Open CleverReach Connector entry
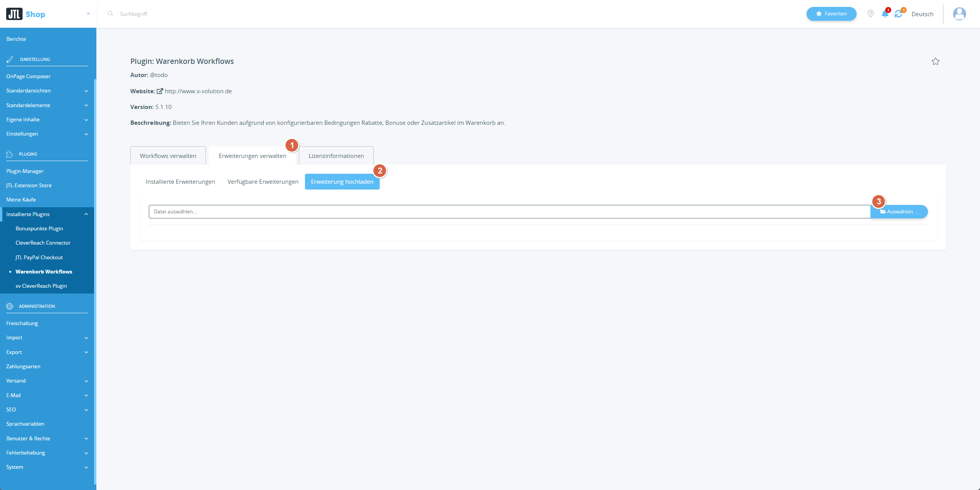This screenshot has height=490, width=980. click(43, 243)
